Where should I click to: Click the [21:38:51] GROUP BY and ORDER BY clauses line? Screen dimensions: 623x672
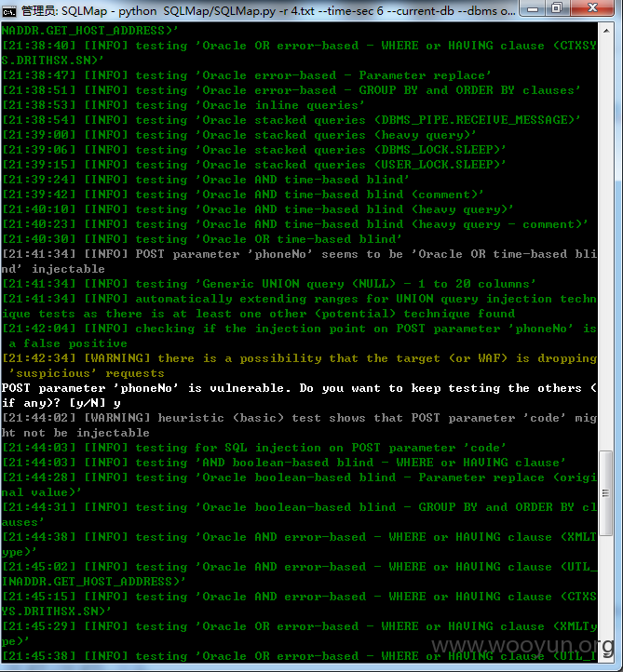click(x=291, y=90)
